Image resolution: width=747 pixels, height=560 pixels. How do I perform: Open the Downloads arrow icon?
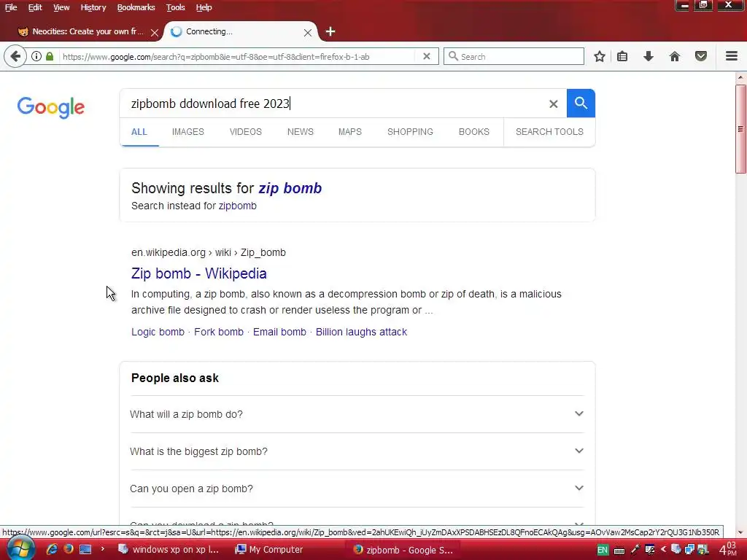pos(648,57)
